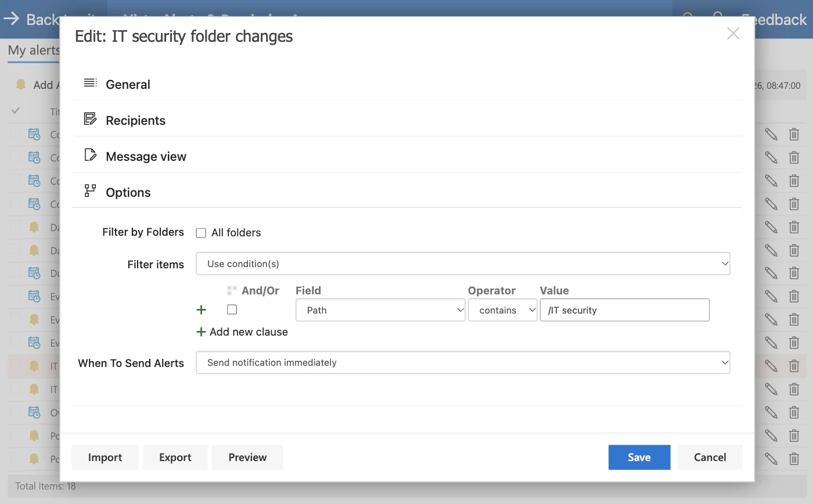Viewport: 813px width, 504px height.
Task: Click the trash icon in the "Du" row
Action: coord(794,273)
